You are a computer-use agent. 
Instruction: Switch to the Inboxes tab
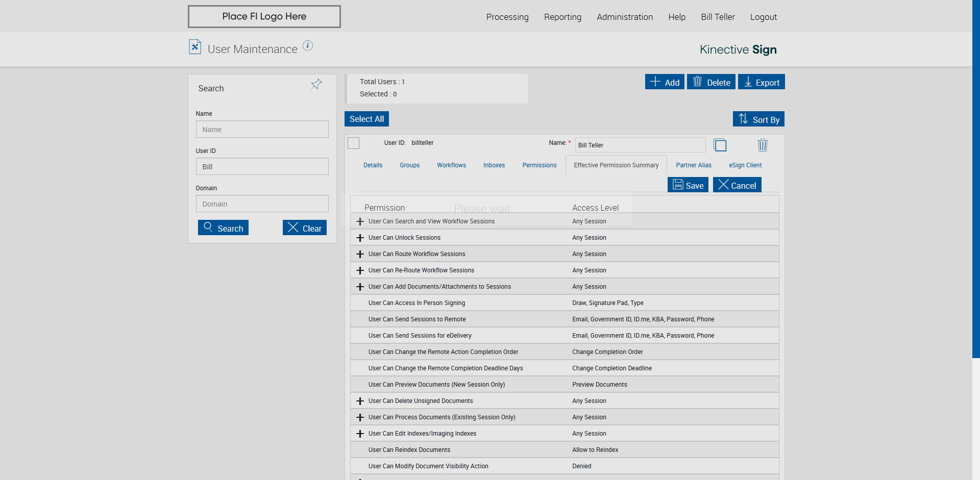(x=494, y=165)
